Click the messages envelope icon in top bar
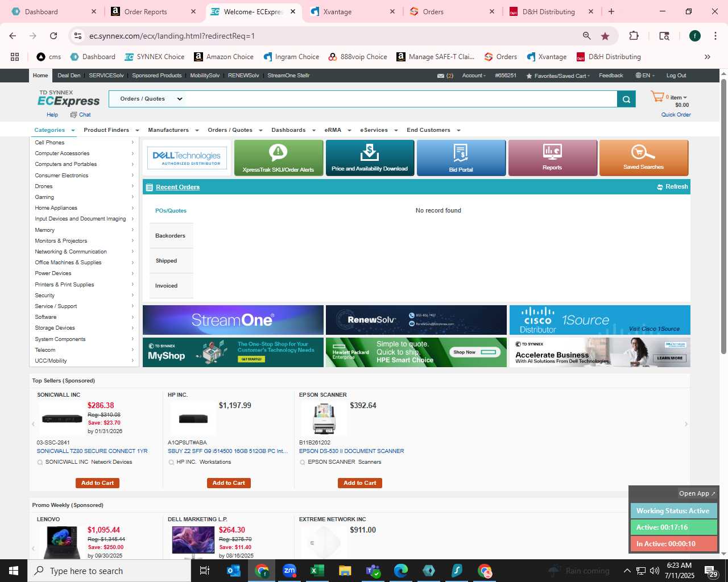Viewport: 728px width, 582px height. [x=441, y=76]
